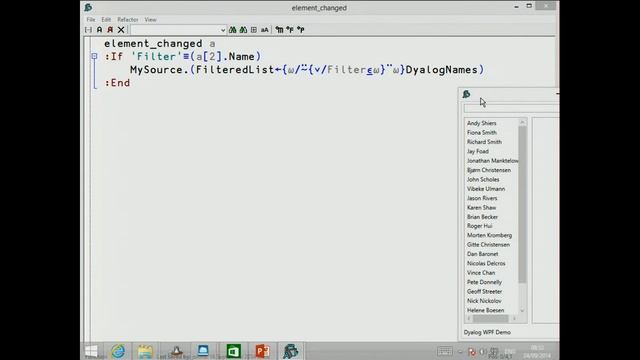Click the 'DyalogNames' identifier in code
This screenshot has width=640, height=360.
pyautogui.click(x=441, y=70)
